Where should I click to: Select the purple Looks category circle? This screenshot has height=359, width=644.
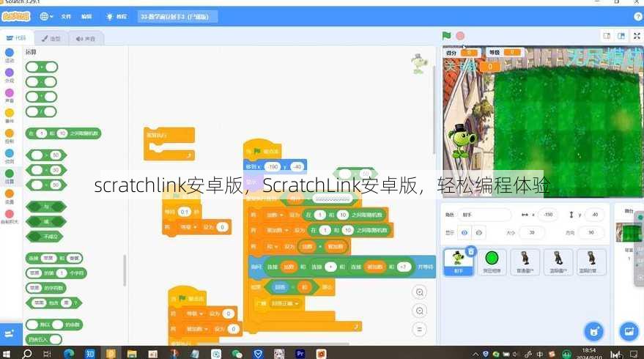tap(10, 73)
